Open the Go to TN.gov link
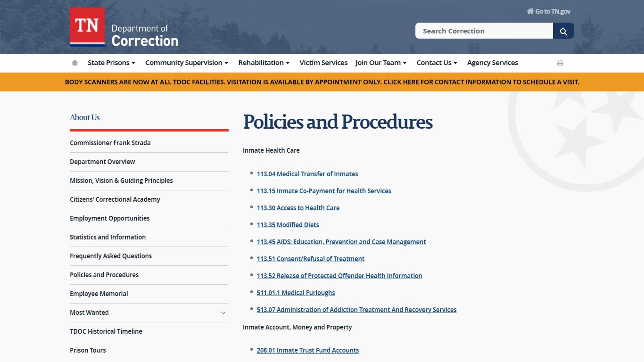This screenshot has height=362, width=644. tap(549, 11)
